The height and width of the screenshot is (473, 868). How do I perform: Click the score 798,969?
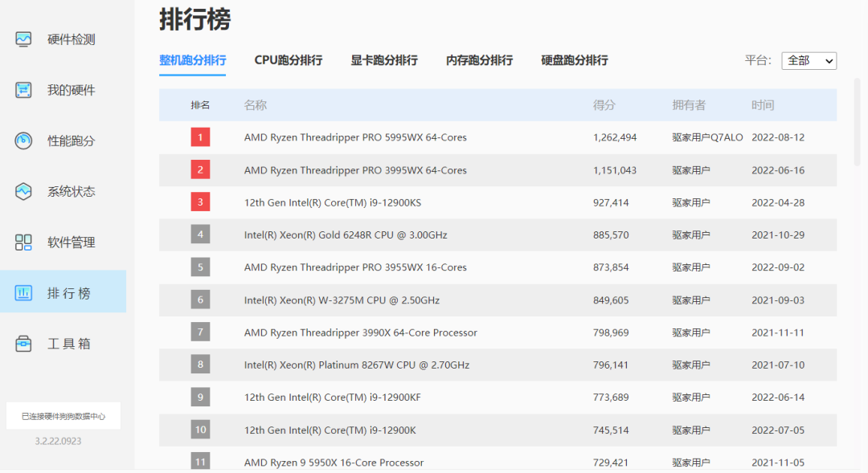coord(611,332)
